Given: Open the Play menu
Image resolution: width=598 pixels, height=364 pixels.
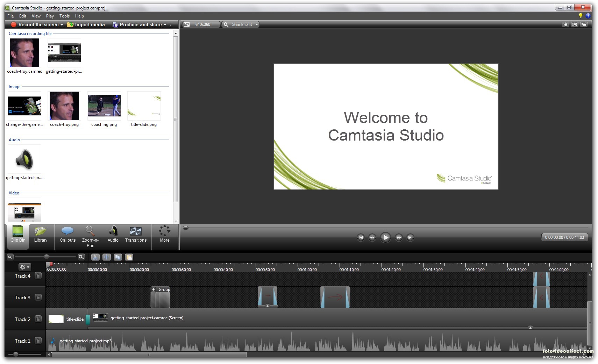Looking at the screenshot, I should tap(50, 16).
